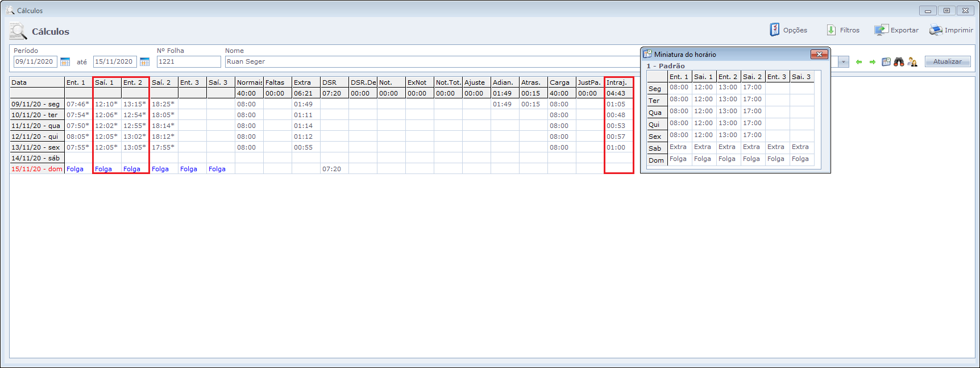Select the end date field 15/11/2020
The image size is (980, 368).
114,61
